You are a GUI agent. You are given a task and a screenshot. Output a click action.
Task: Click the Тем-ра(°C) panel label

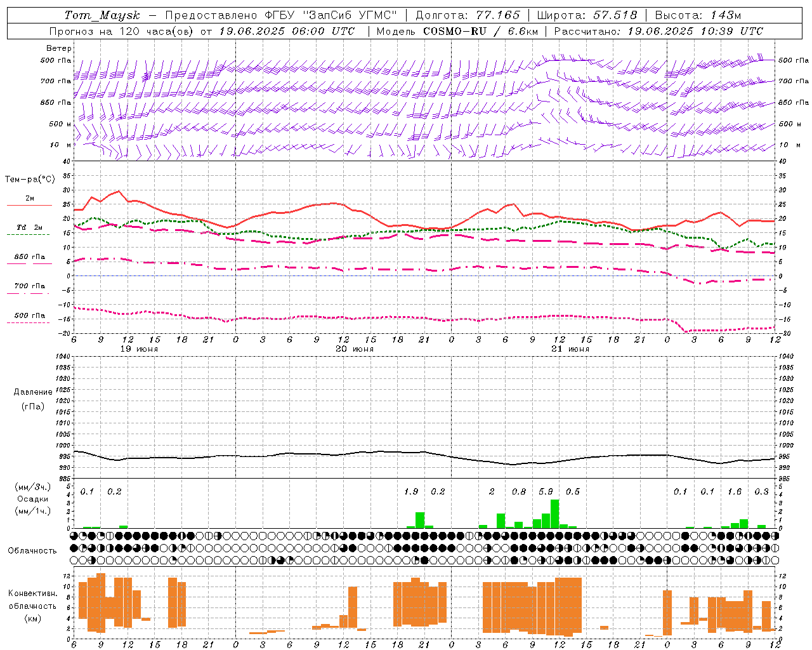coord(30,180)
